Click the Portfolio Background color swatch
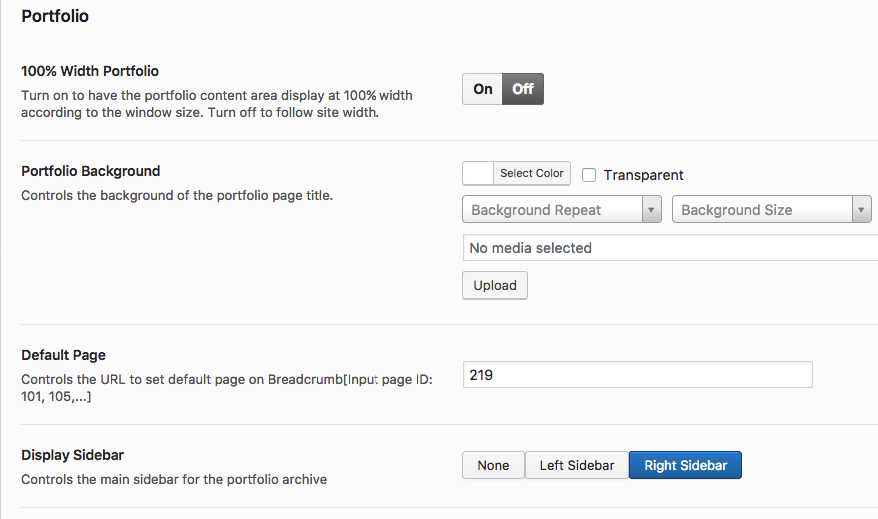 479,173
